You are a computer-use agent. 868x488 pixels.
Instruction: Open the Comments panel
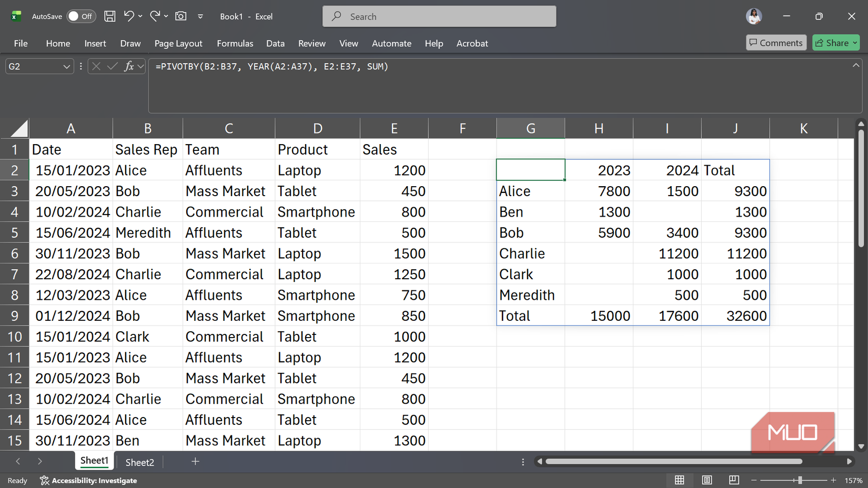tap(776, 43)
